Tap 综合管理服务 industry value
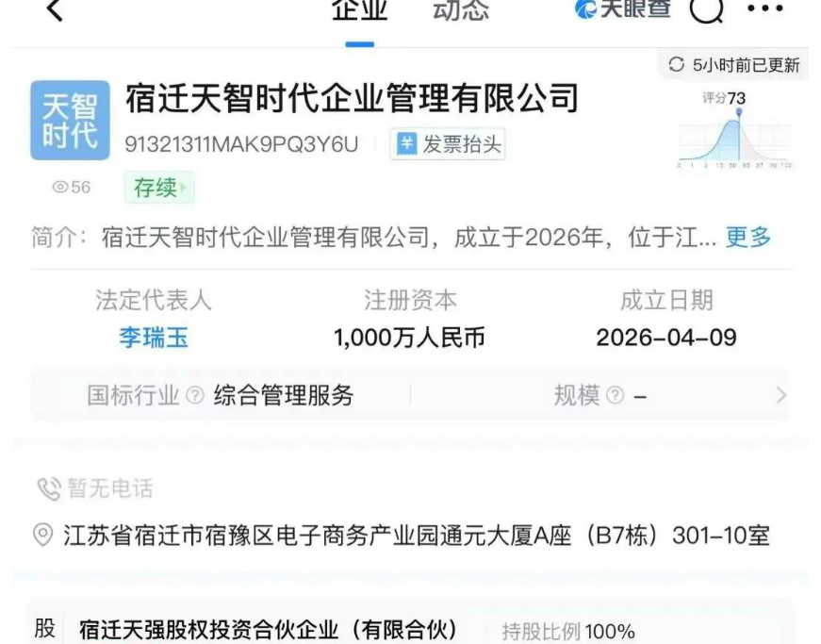The width and height of the screenshot is (821, 644). (284, 395)
